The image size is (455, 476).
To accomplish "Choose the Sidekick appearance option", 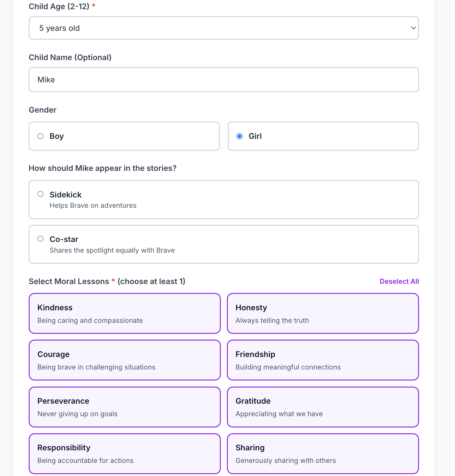I will coord(224,199).
